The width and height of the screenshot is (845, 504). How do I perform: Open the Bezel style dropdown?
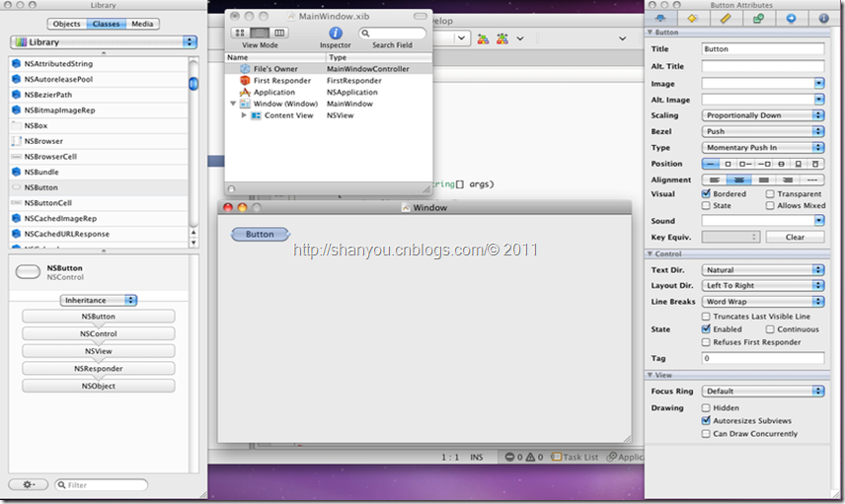(762, 131)
